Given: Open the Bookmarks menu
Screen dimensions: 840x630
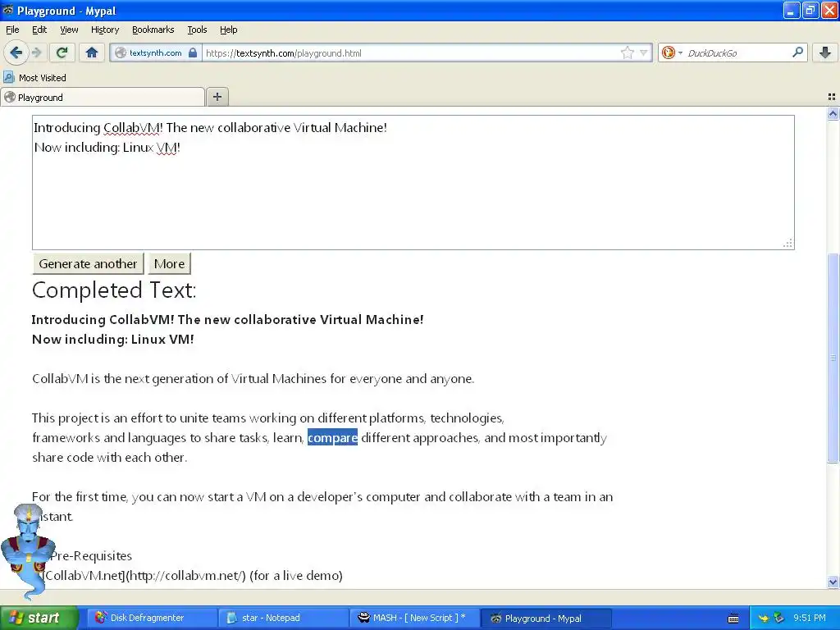Looking at the screenshot, I should (x=153, y=30).
